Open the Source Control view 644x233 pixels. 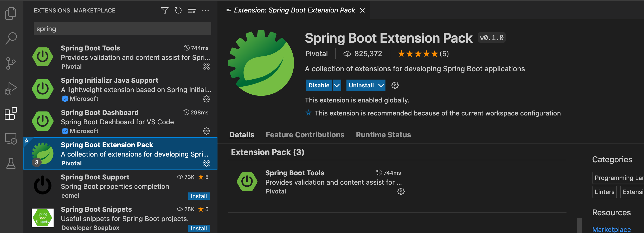point(11,63)
